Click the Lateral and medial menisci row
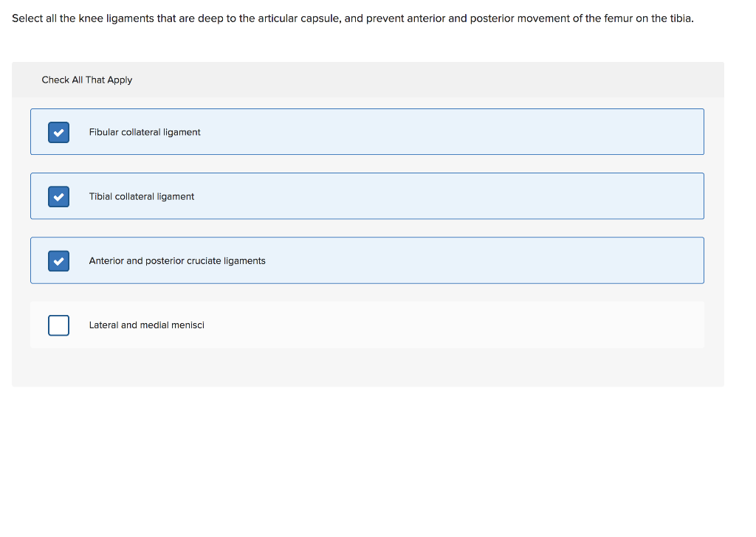The image size is (756, 537). 367,325
